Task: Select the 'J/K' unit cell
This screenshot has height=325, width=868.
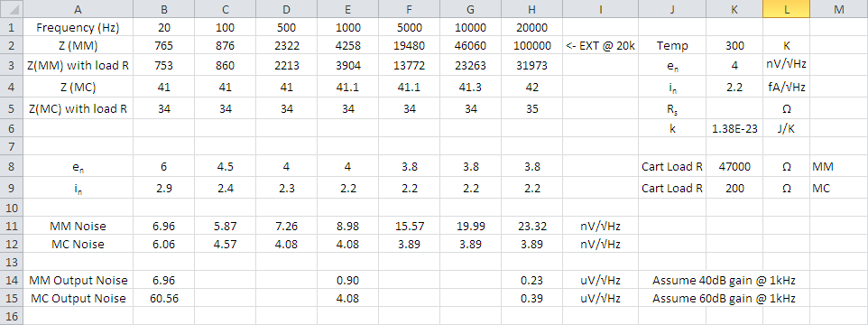Action: (786, 128)
